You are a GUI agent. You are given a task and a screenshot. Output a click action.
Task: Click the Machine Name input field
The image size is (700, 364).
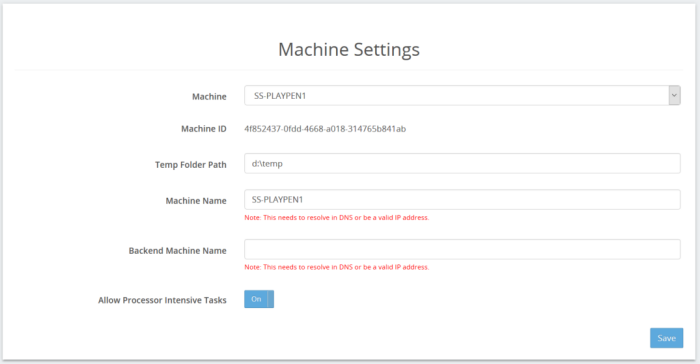pyautogui.click(x=462, y=200)
